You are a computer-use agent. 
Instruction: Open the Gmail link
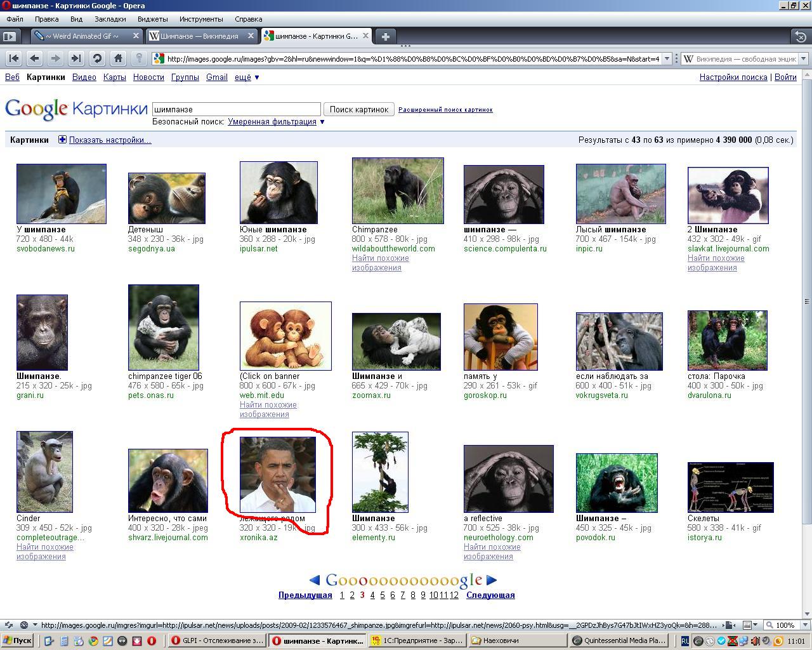[217, 77]
